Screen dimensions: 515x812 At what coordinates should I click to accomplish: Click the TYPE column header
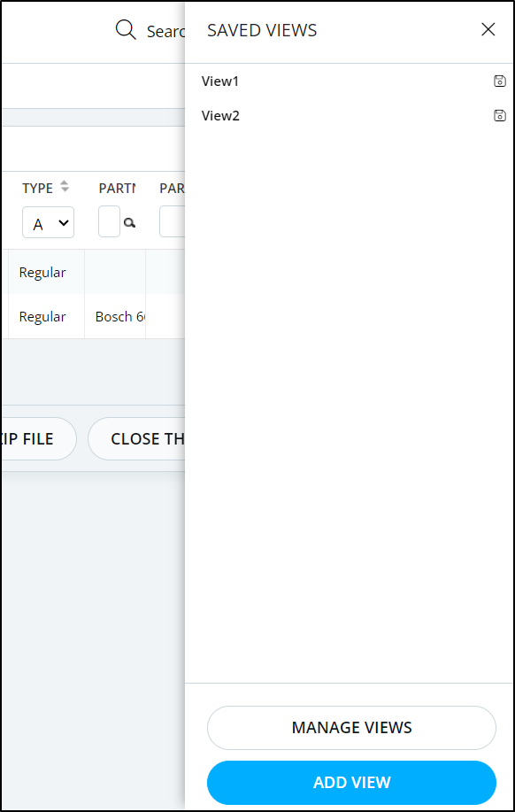[x=38, y=188]
